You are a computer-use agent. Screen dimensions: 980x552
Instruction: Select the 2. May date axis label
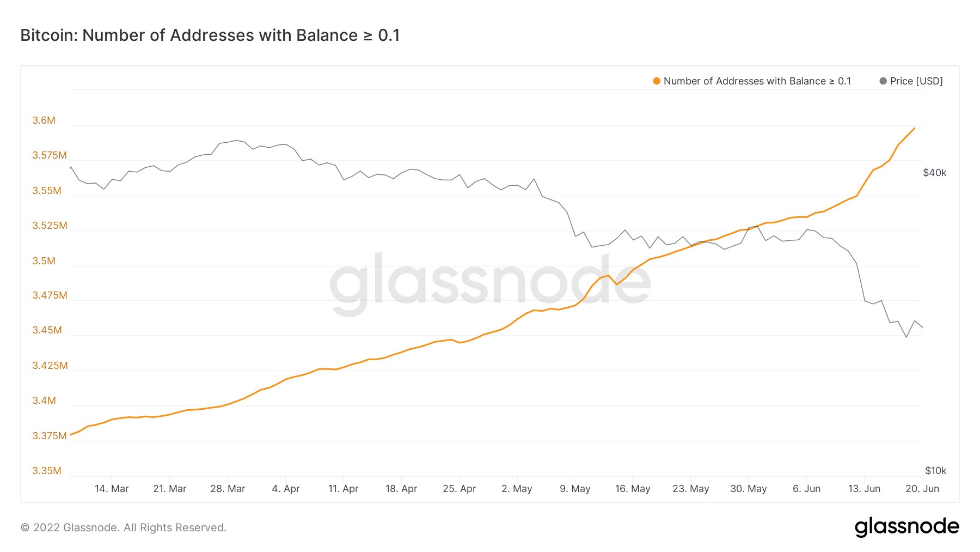517,489
